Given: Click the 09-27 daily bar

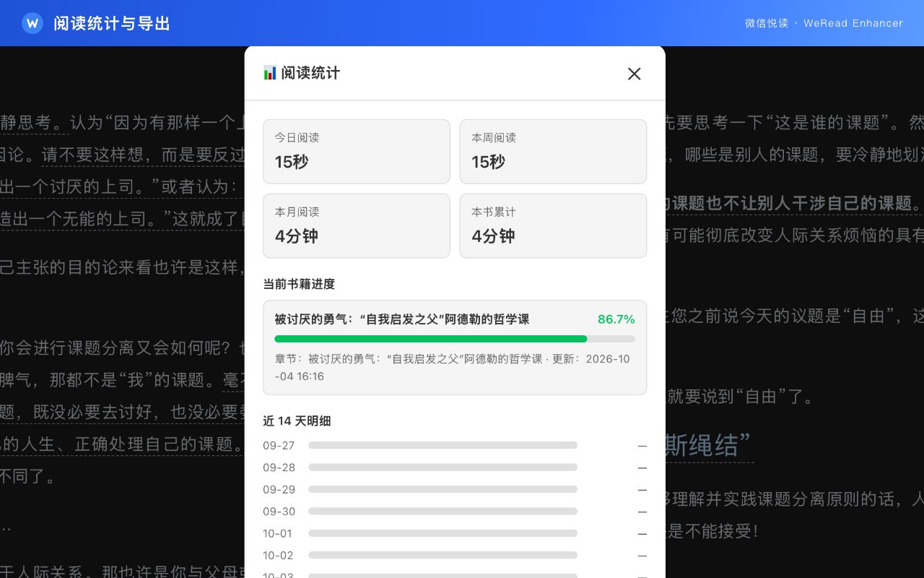Looking at the screenshot, I should 443,446.
